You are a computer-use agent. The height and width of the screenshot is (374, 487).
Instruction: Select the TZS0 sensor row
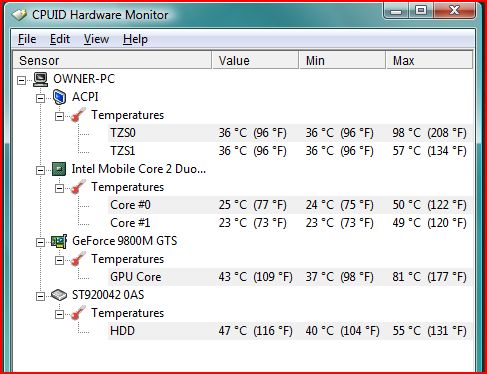(x=290, y=133)
